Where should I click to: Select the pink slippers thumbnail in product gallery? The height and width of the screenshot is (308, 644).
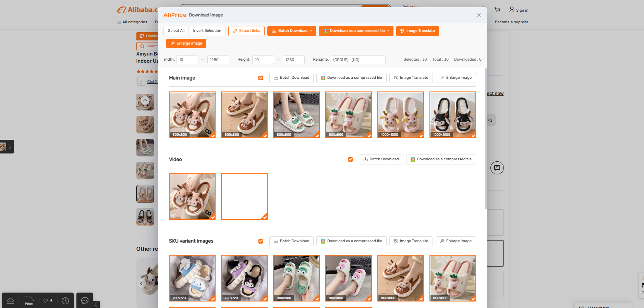[145, 194]
